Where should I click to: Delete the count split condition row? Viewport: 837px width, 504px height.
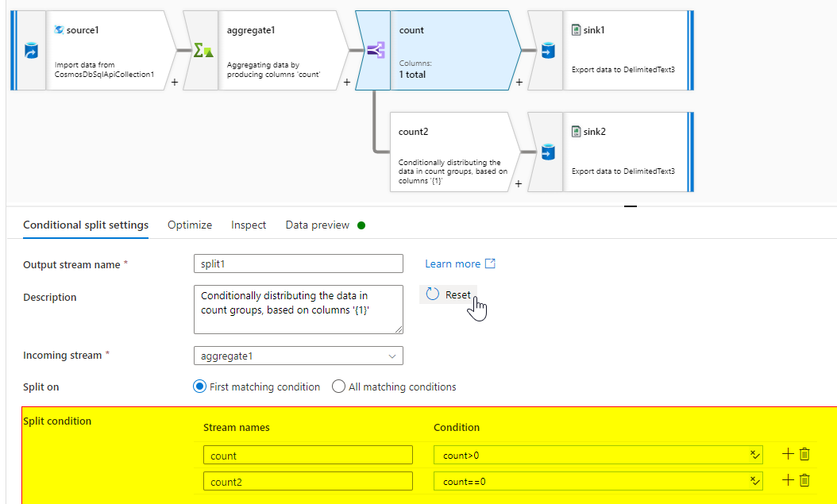(804, 455)
